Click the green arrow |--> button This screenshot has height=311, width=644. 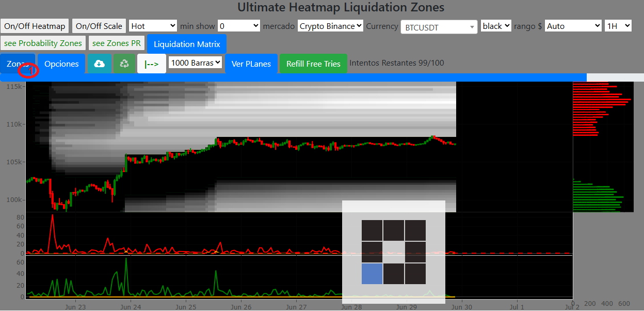152,64
